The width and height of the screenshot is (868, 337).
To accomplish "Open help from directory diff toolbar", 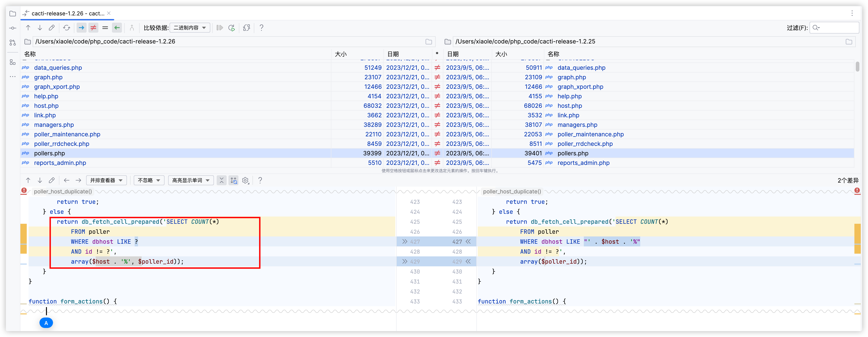I will click(x=262, y=28).
